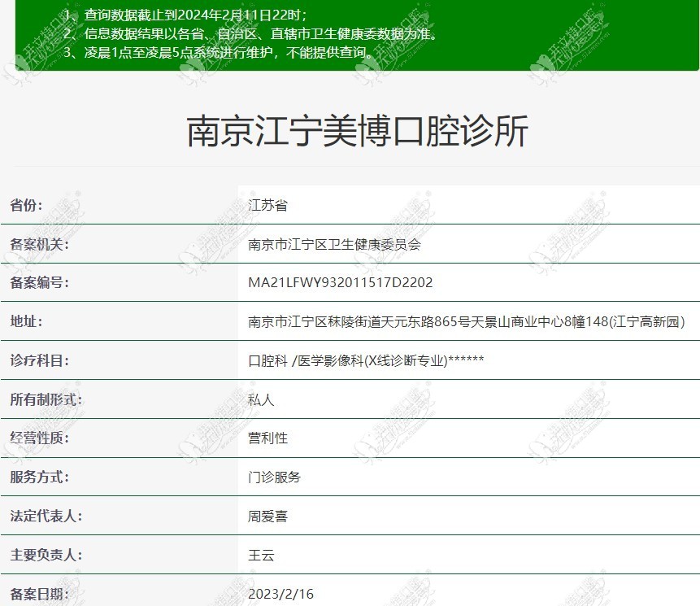This screenshot has width=700, height=606.
Task: Select the value 营利性
Action: click(x=267, y=438)
